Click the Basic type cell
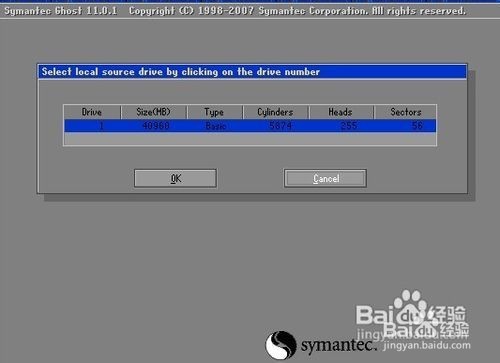The image size is (500, 363). point(216,126)
